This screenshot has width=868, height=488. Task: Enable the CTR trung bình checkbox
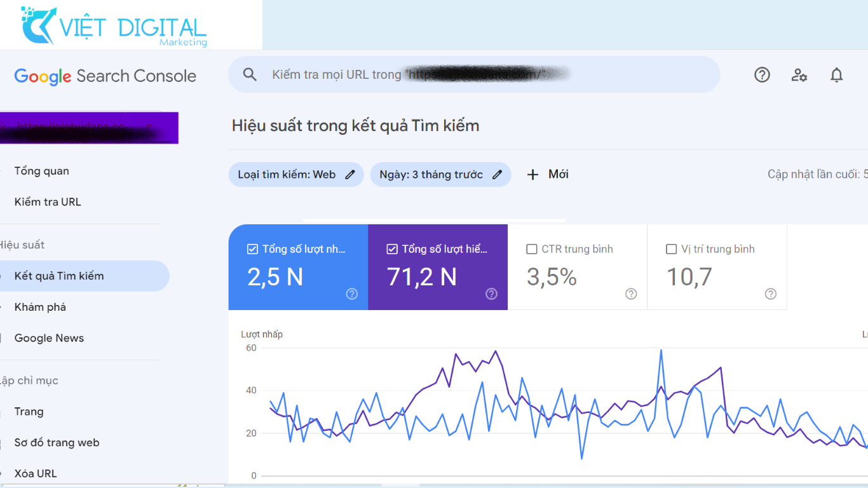532,249
